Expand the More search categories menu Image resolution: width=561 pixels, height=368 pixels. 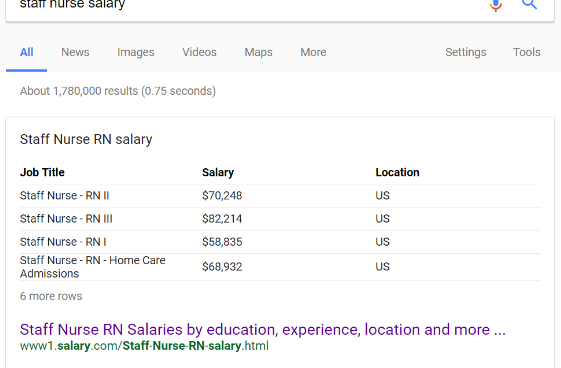pos(313,52)
